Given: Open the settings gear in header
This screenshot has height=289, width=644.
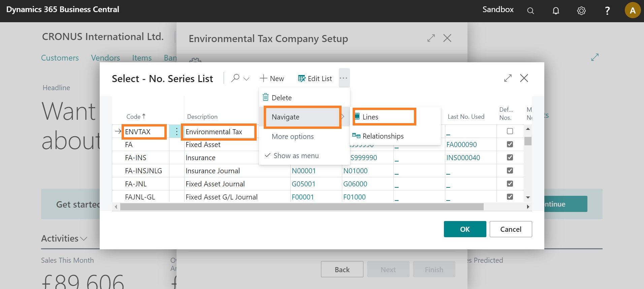Looking at the screenshot, I should 581,11.
